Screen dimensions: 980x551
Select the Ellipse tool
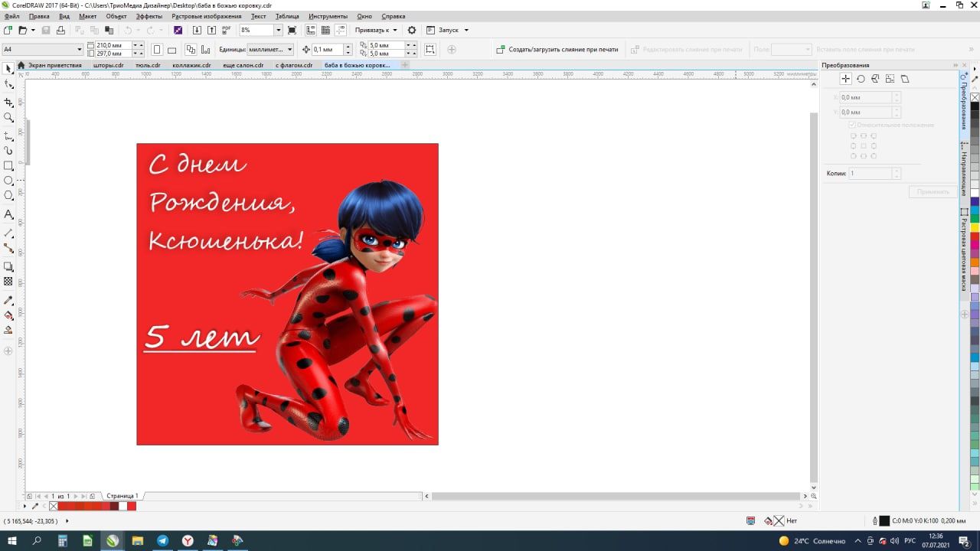click(x=8, y=181)
